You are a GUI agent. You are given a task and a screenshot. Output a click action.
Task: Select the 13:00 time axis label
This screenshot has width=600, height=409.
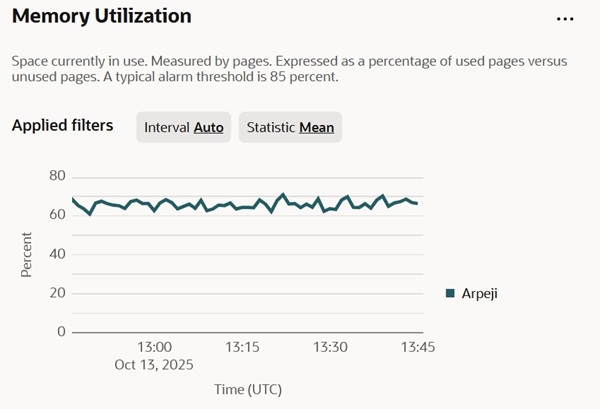point(154,347)
